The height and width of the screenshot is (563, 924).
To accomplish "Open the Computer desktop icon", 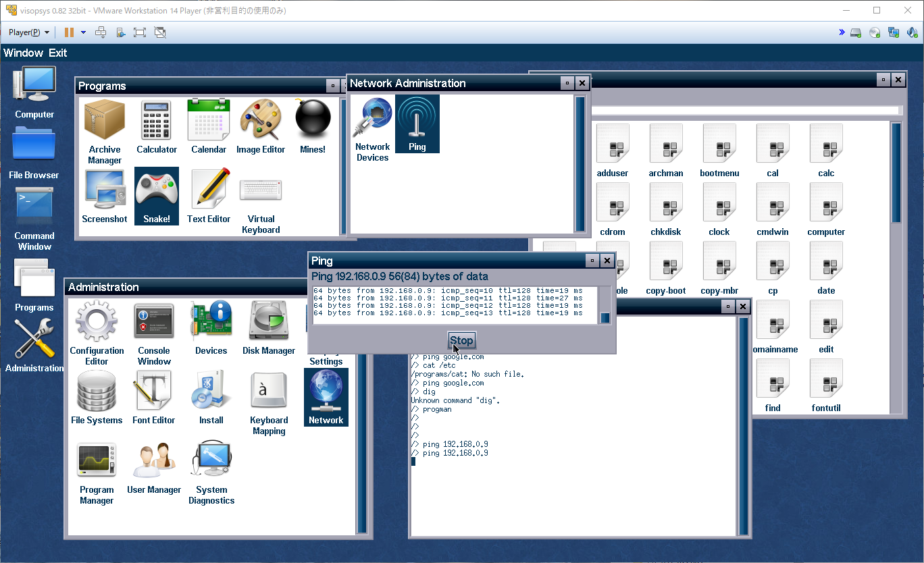I will click(x=34, y=92).
